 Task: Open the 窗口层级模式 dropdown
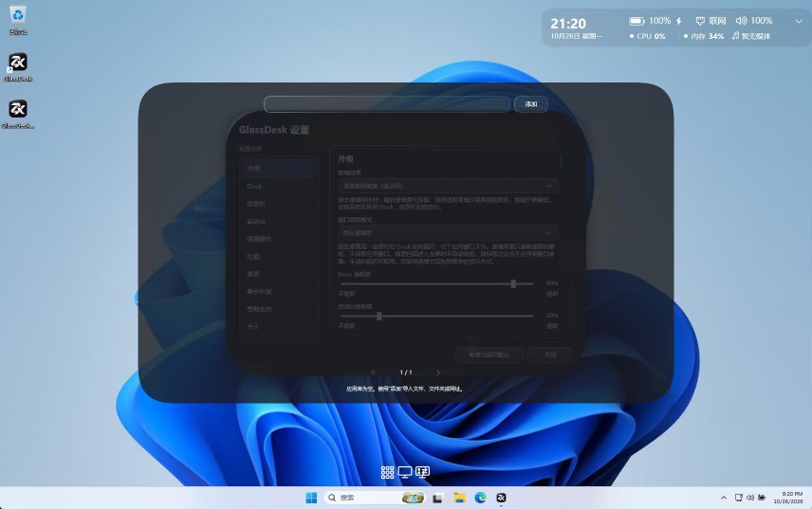click(448, 233)
